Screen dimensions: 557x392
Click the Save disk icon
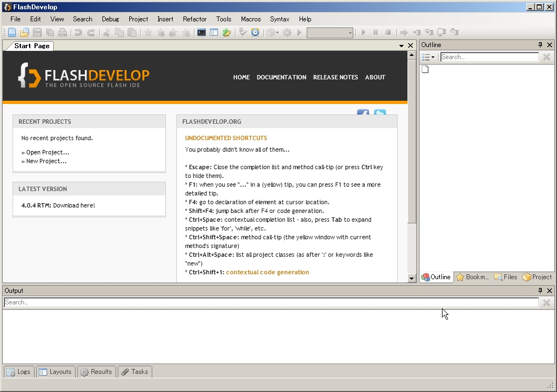pyautogui.click(x=37, y=33)
